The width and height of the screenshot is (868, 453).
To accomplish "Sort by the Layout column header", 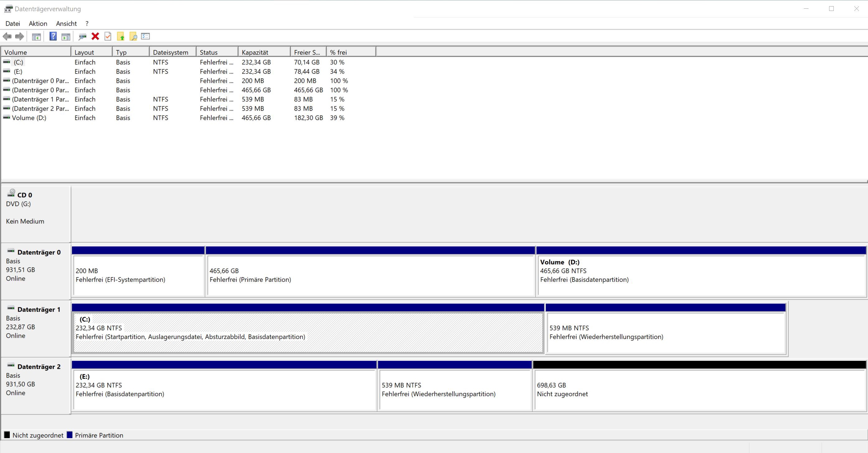I will [91, 52].
